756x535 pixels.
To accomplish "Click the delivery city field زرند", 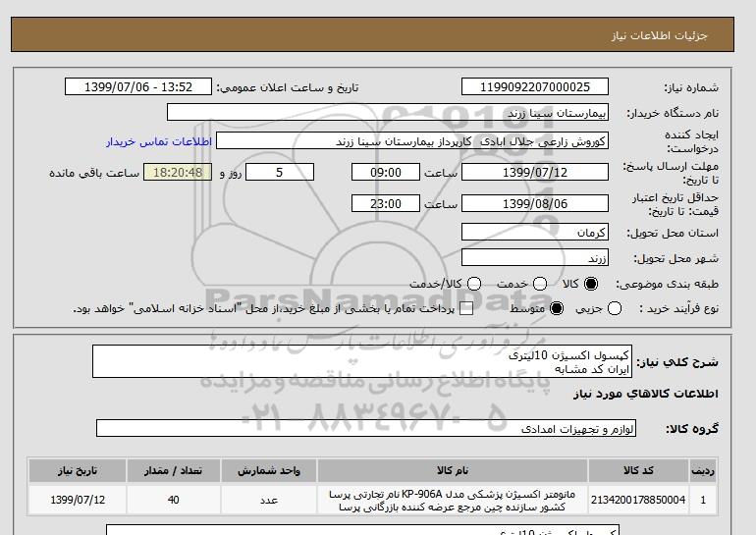I will click(535, 258).
